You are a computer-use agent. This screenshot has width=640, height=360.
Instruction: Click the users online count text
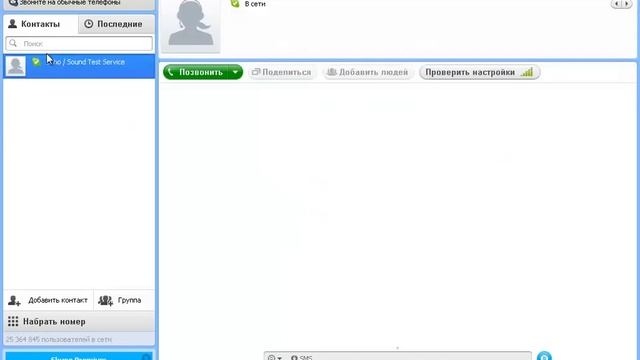[x=59, y=340]
